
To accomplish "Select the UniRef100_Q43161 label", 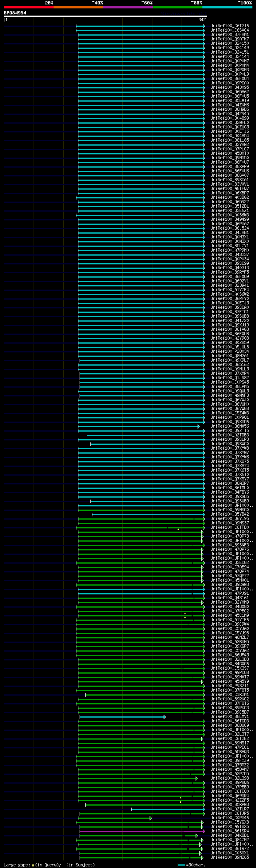I will coord(230,598).
